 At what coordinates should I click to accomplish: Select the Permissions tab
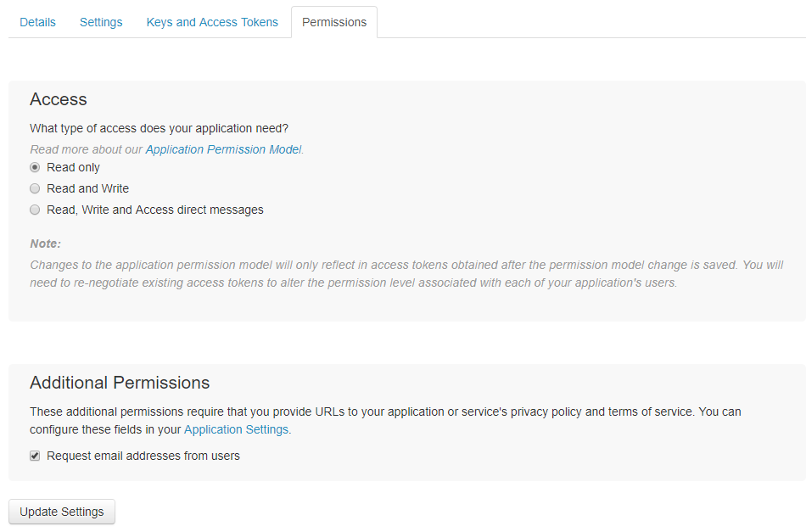pyautogui.click(x=334, y=22)
